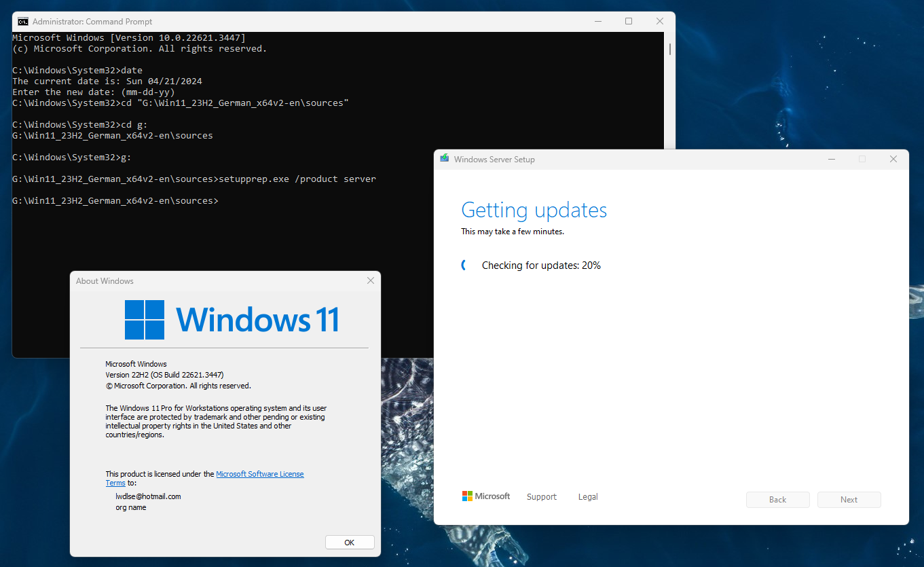The height and width of the screenshot is (567, 924).
Task: Click the Windows 11 logo in About Windows
Action: tap(232, 319)
